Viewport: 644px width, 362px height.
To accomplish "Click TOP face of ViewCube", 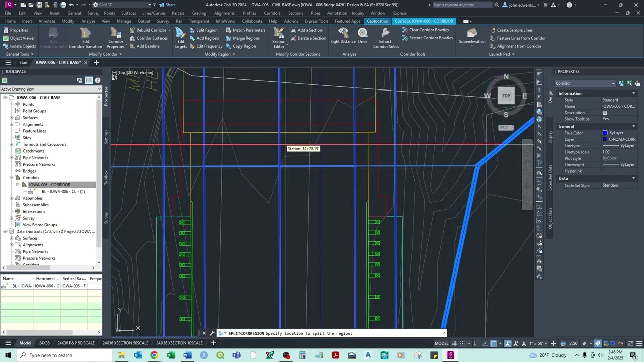I will (x=506, y=96).
